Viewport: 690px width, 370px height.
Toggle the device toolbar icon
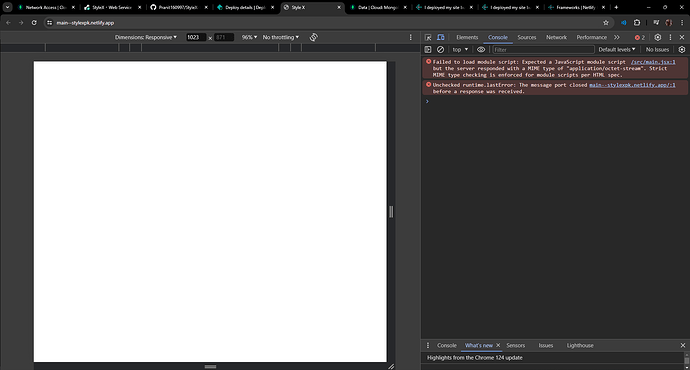coord(440,37)
